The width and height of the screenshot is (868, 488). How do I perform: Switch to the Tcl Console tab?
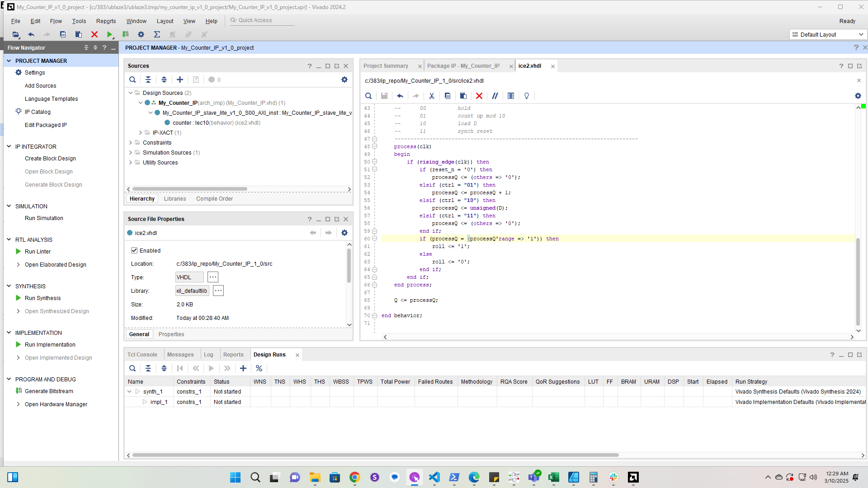[142, 355]
